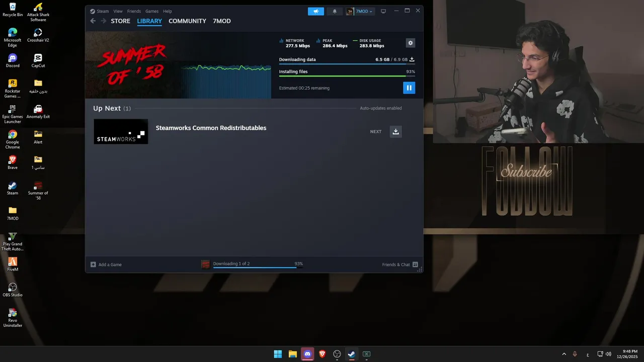This screenshot has height=362, width=644.
Task: Select the Anomaly Exit desktop icon
Action: (38, 112)
